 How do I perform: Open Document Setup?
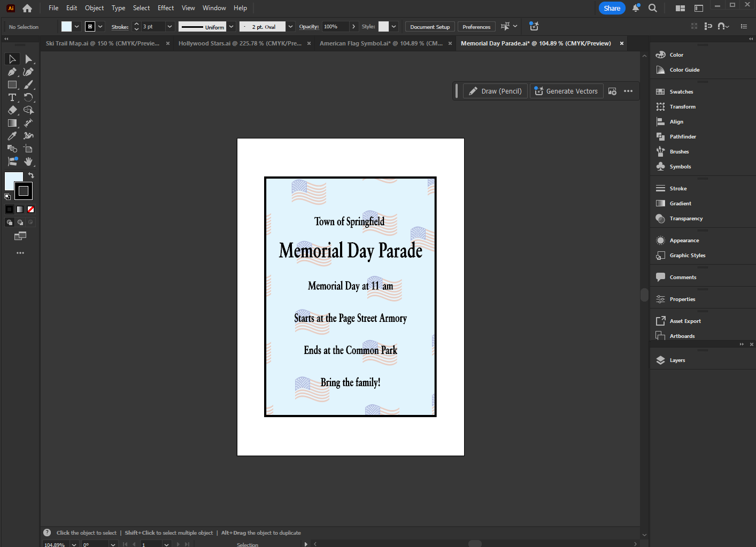coord(429,26)
